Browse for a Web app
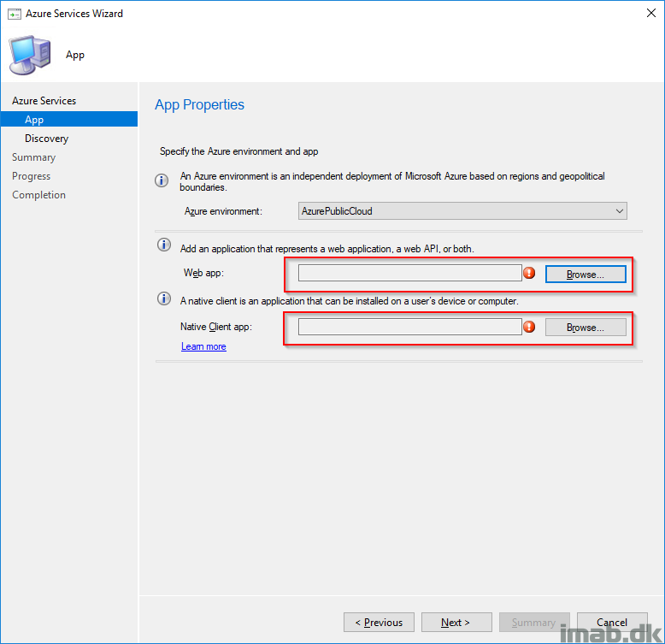Viewport: 665px width, 644px height. coord(586,274)
